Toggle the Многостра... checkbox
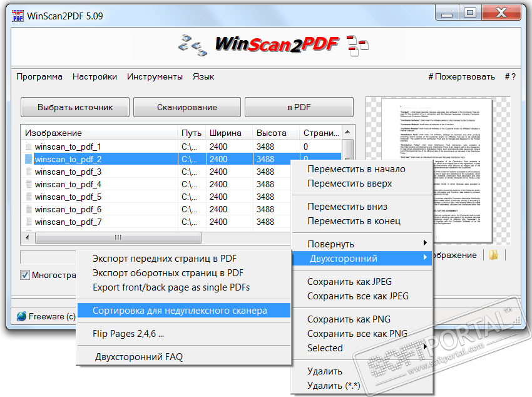The width and height of the screenshot is (532, 397). click(25, 275)
